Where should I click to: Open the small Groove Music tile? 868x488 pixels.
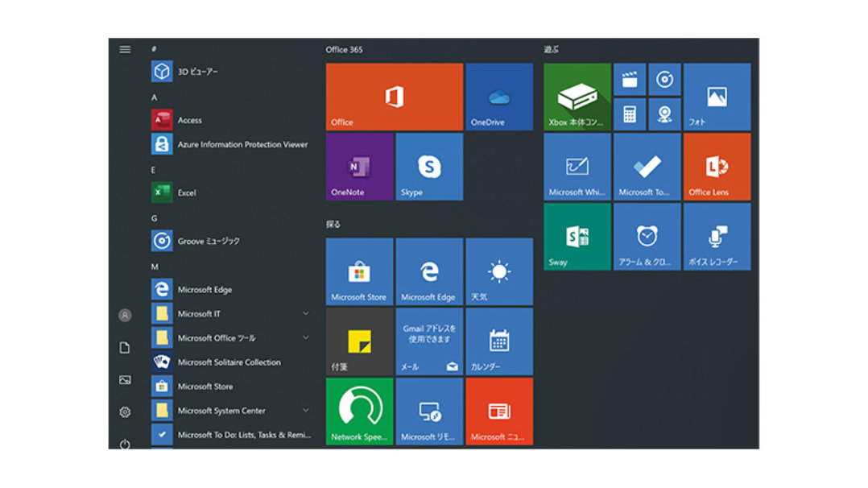pos(664,80)
